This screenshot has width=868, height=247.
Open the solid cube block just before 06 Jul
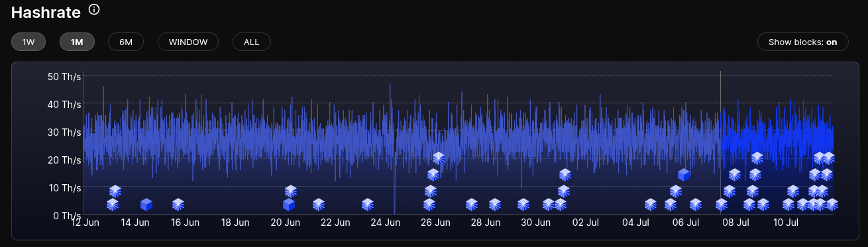pos(684,175)
